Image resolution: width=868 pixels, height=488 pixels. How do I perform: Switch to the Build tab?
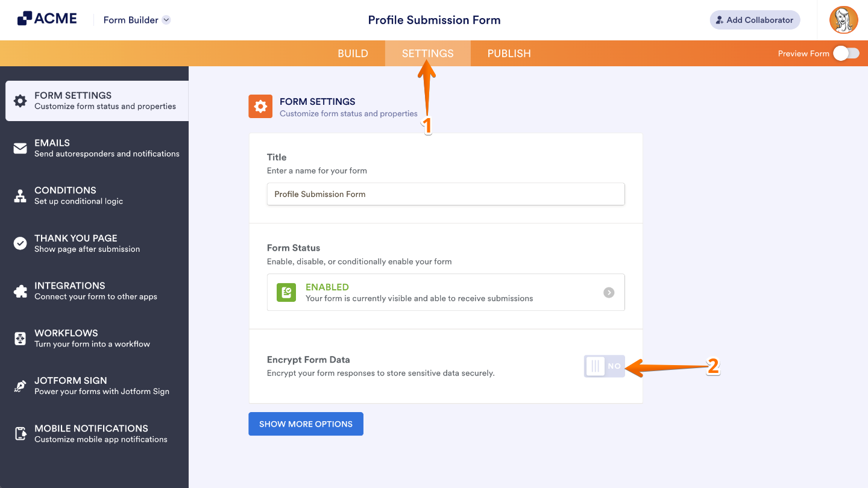pyautogui.click(x=353, y=53)
